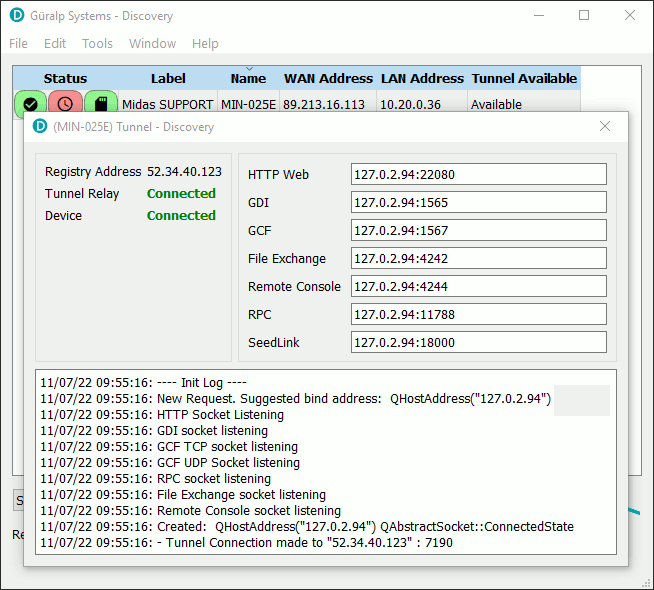The image size is (654, 590).
Task: Click the File Exchange socket listening log line
Action: point(183,495)
